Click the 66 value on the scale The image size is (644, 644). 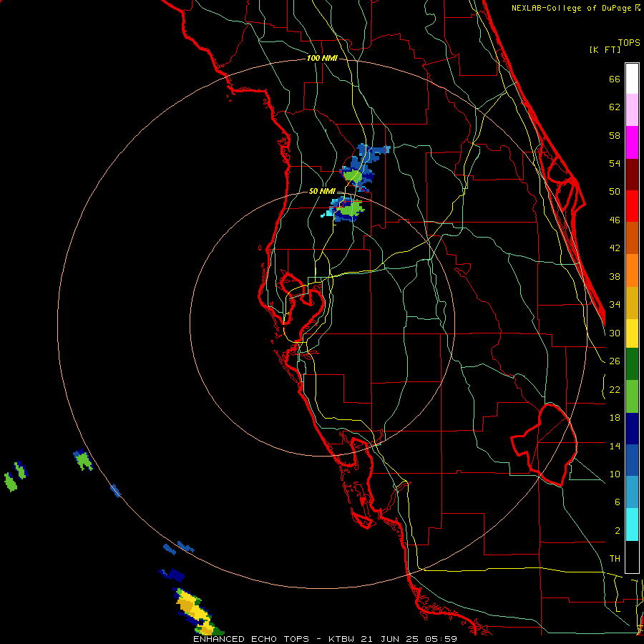615,79
